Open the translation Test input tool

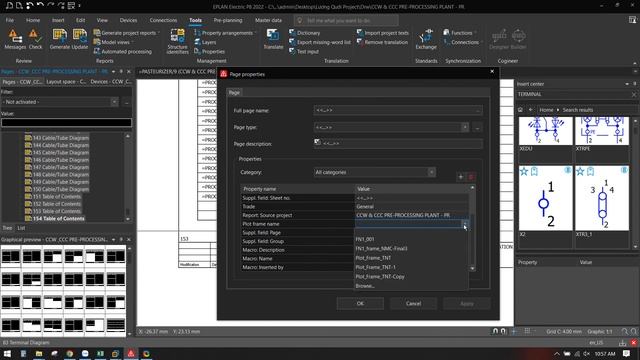(304, 52)
